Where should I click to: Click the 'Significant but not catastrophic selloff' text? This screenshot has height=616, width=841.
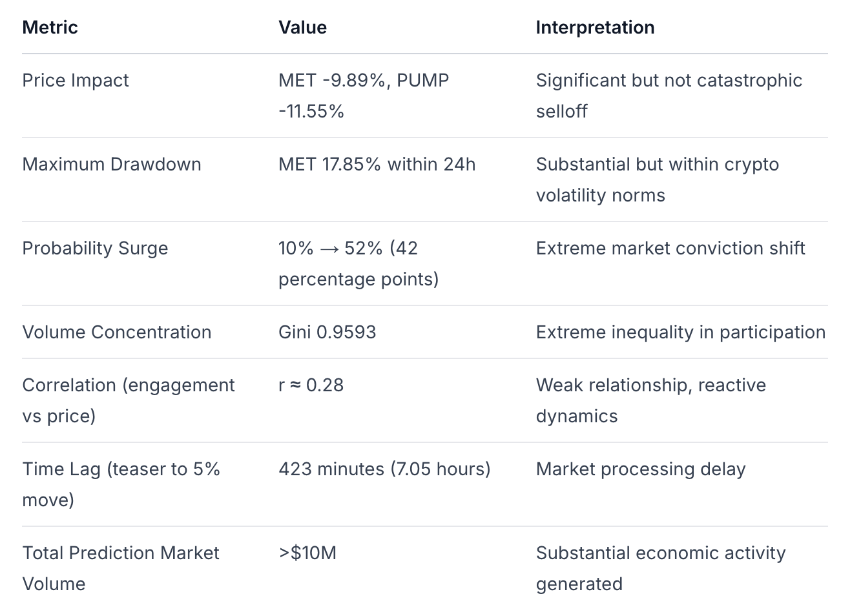click(x=669, y=96)
